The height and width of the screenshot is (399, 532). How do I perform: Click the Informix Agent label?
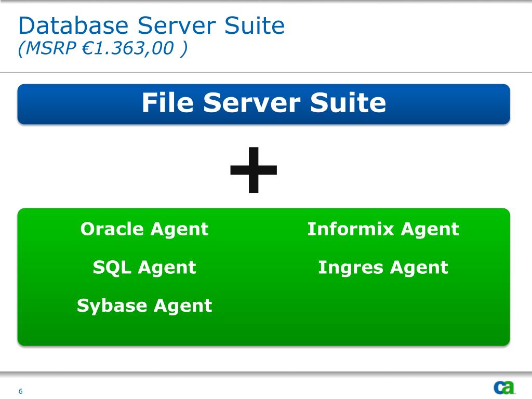coord(383,230)
